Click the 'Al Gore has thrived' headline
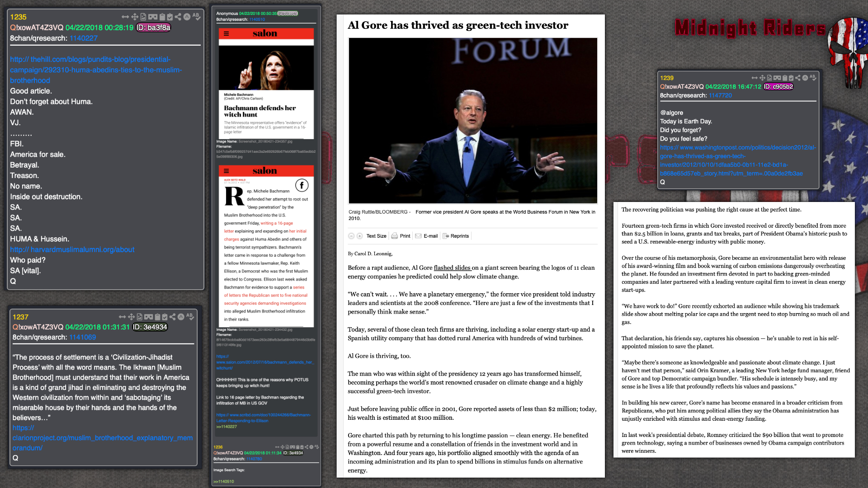Image resolution: width=868 pixels, height=488 pixels. (x=458, y=25)
